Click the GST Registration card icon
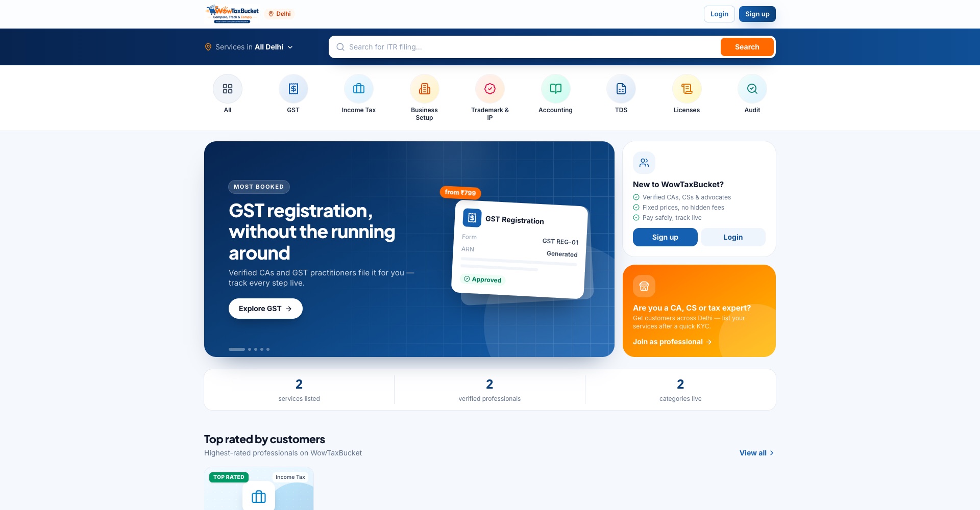 pyautogui.click(x=472, y=218)
